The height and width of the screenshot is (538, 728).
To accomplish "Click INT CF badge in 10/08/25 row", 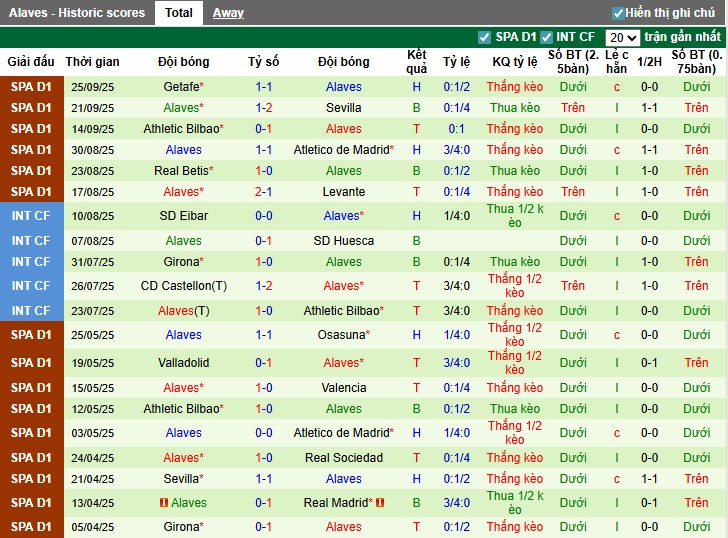I will click(31, 216).
